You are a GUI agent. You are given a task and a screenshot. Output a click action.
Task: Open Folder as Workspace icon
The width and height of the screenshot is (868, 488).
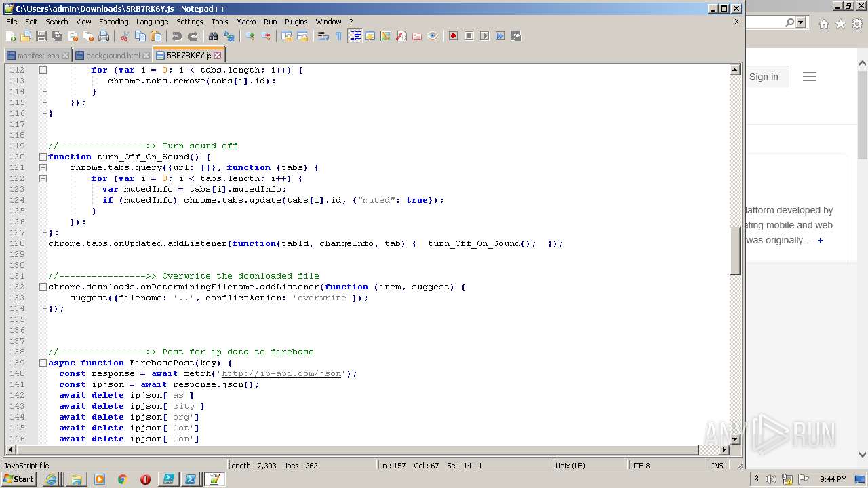[x=417, y=36]
